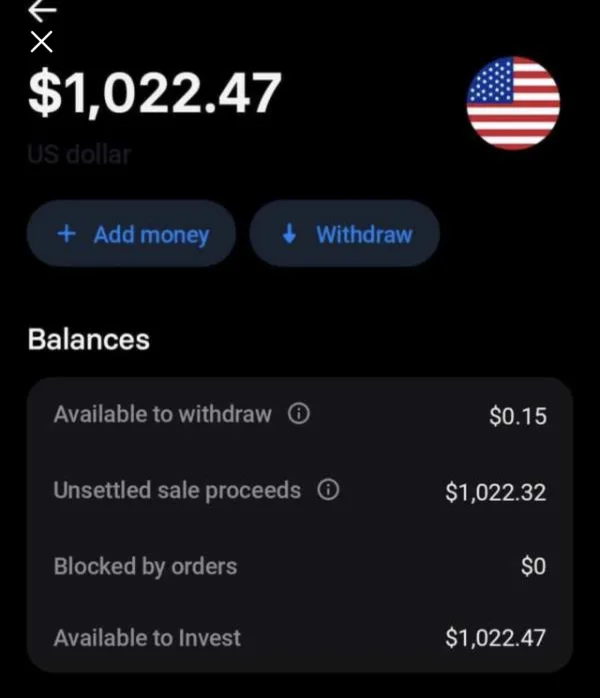Viewport: 600px width, 698px height.
Task: Tap the $1,022.32 unsettled amount
Action: click(496, 491)
